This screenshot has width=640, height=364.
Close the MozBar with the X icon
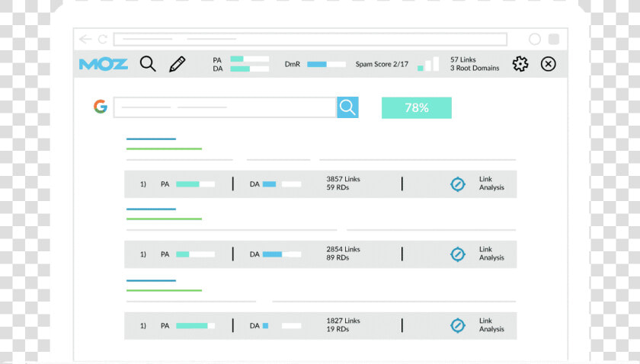tap(548, 64)
